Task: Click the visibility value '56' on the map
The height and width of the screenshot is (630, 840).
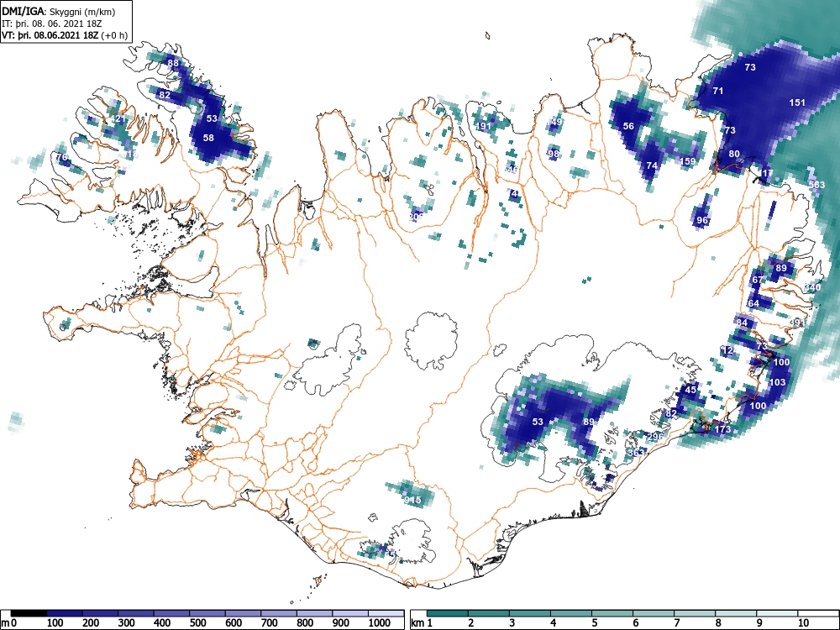Action: pyautogui.click(x=628, y=126)
